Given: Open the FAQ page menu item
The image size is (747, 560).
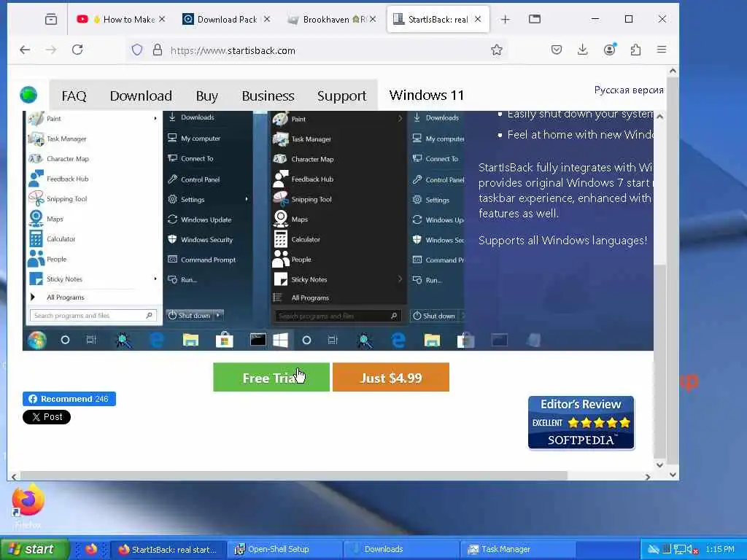Looking at the screenshot, I should [x=74, y=96].
